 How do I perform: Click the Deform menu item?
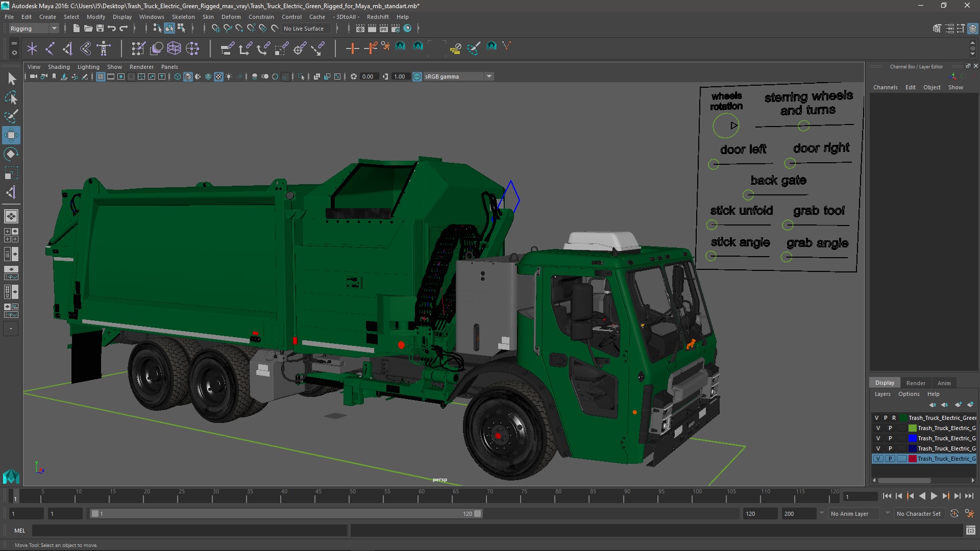click(x=232, y=17)
